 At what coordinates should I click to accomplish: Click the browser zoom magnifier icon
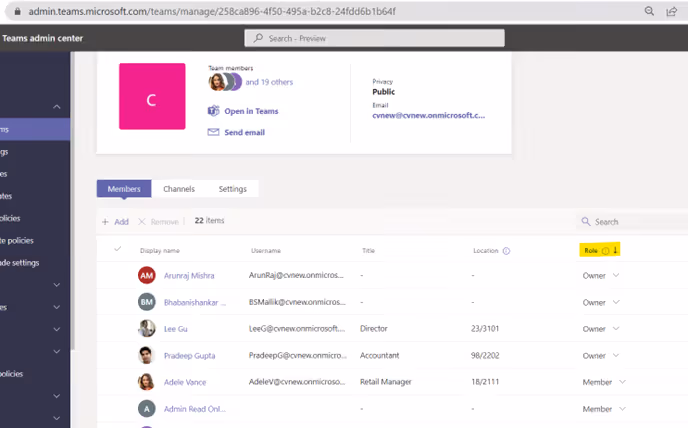(x=649, y=11)
